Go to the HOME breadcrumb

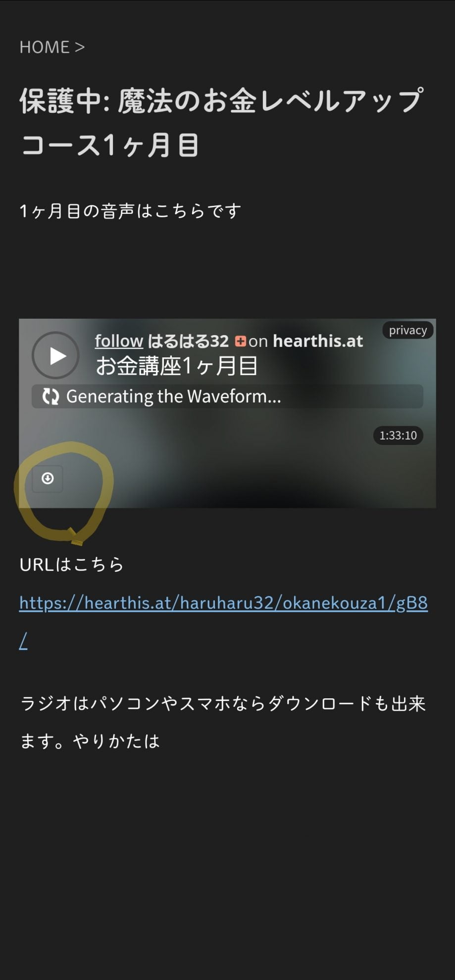point(45,47)
